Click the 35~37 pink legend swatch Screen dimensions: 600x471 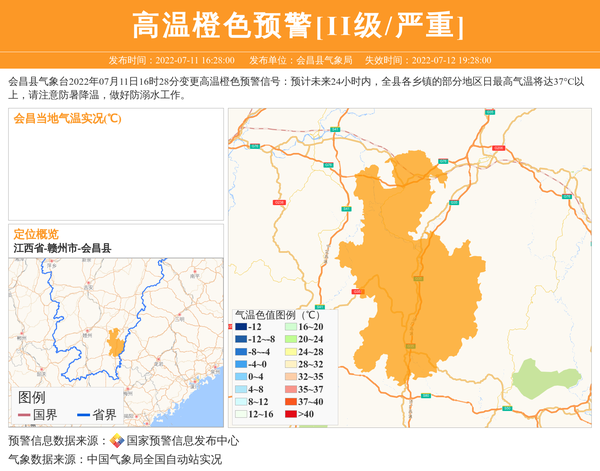pyautogui.click(x=290, y=389)
